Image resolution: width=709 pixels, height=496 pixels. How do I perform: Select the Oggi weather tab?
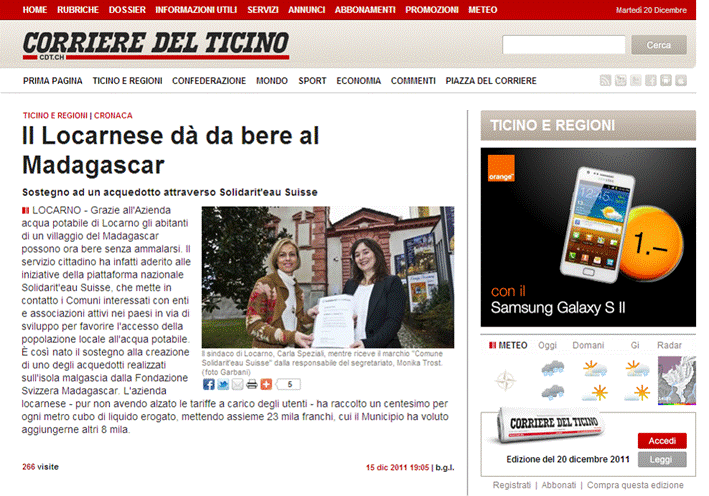(x=548, y=345)
